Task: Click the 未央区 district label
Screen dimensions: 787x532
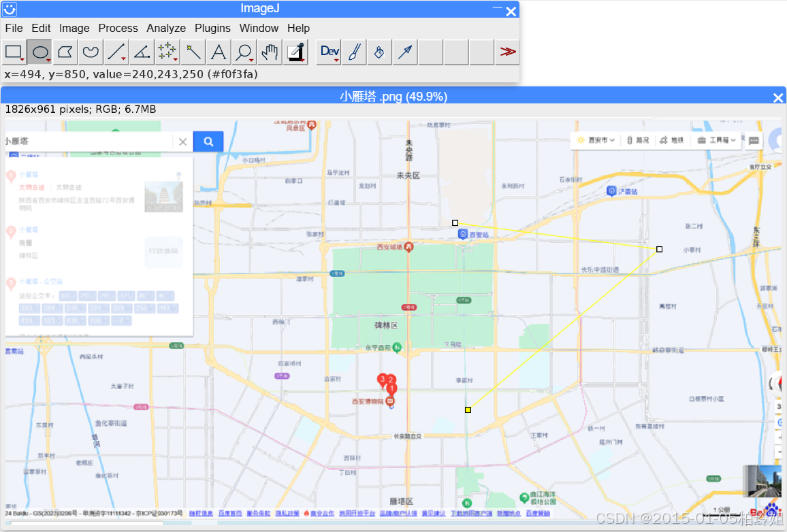Action: 408,176
